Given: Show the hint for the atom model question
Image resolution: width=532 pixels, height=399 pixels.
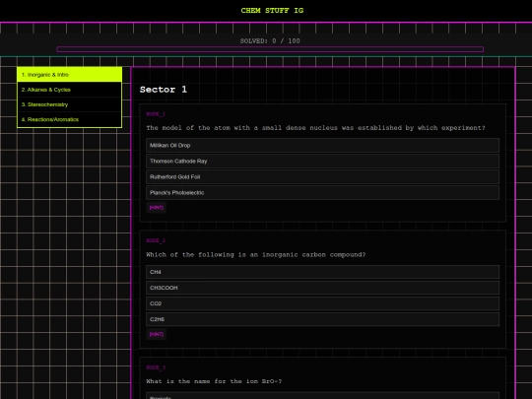Looking at the screenshot, I should click(157, 208).
